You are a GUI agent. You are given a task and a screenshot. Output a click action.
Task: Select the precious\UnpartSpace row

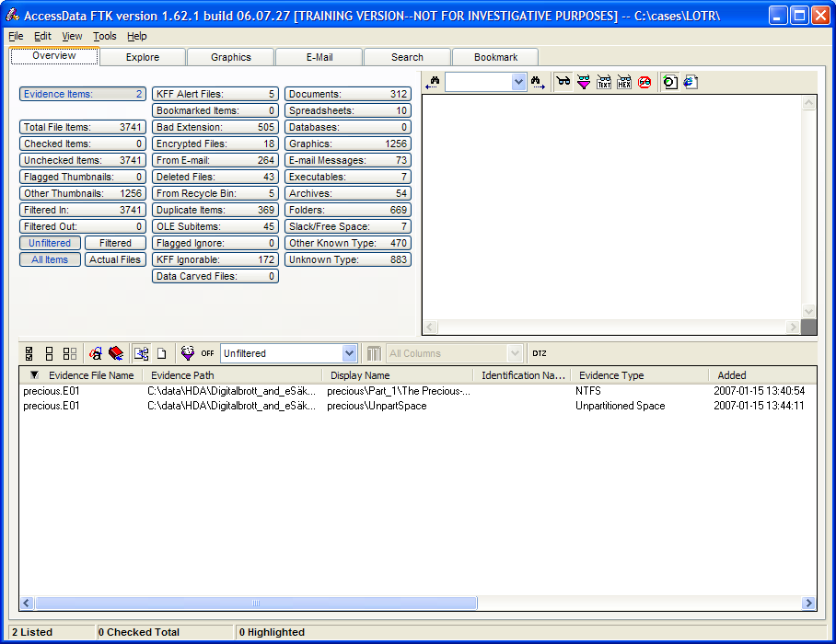pos(417,406)
